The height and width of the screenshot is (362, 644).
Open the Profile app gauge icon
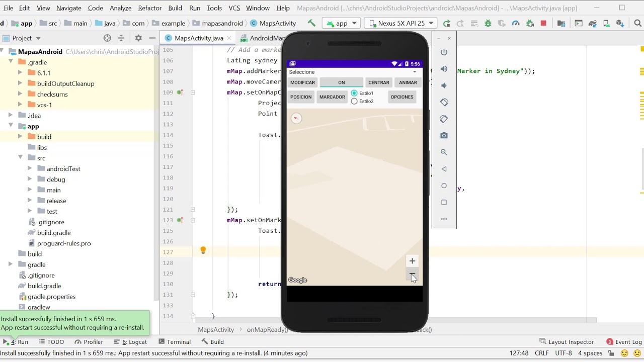[516, 23]
